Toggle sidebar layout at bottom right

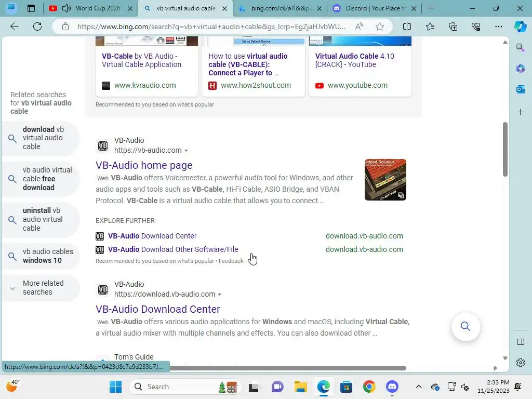[520, 342]
